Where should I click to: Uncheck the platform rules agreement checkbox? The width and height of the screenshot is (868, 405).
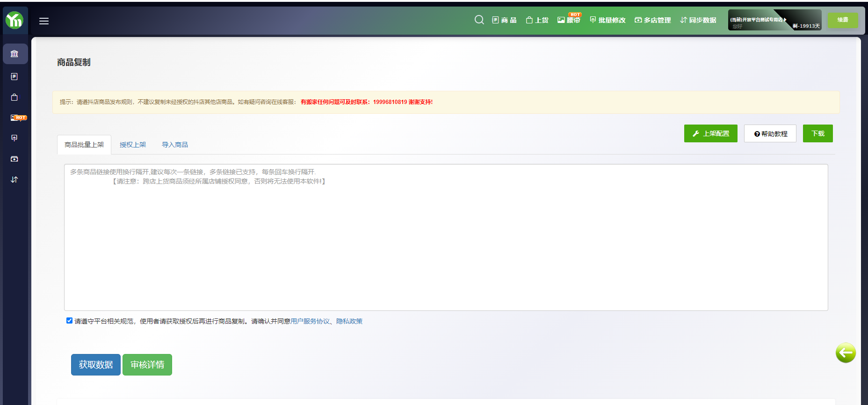[x=69, y=321]
